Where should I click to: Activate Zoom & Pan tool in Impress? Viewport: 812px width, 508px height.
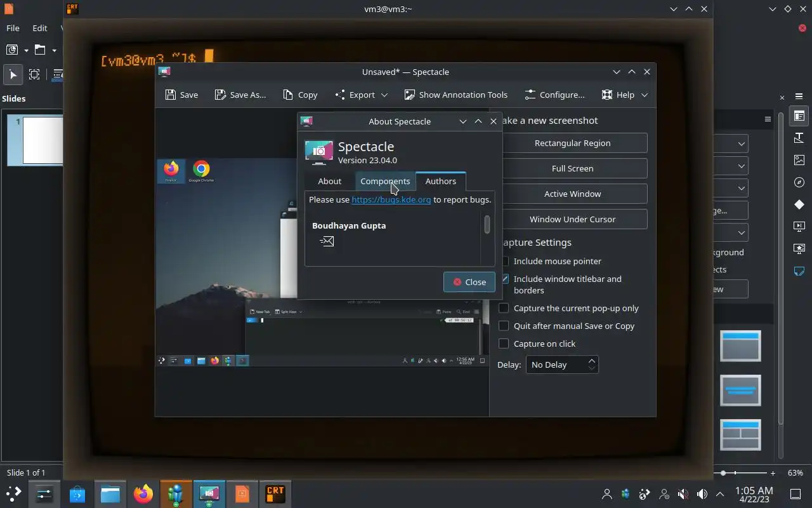(34, 74)
